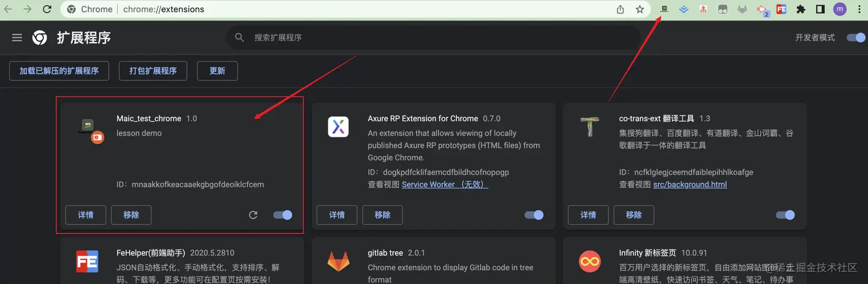Click the 更新 button
The width and height of the screenshot is (868, 284).
click(217, 71)
